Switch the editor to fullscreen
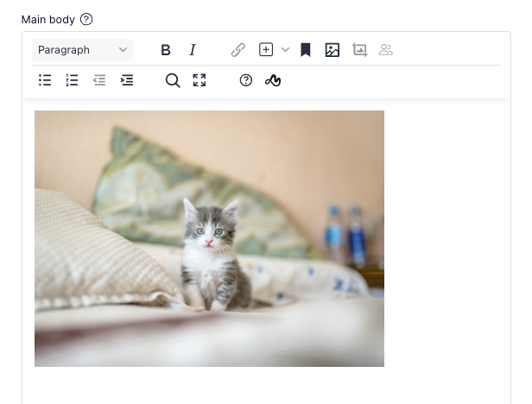 pos(199,80)
